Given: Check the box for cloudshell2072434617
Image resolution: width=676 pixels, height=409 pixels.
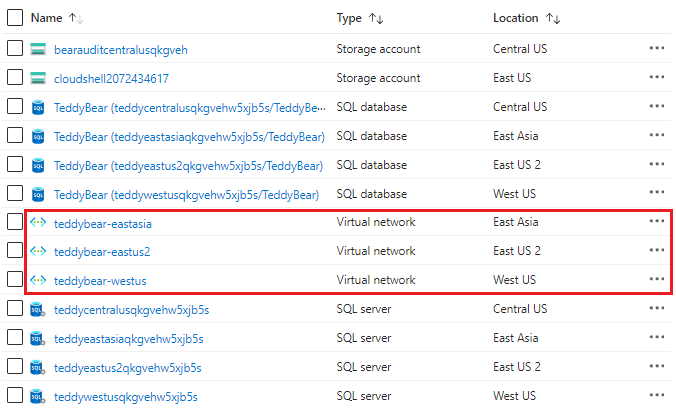Looking at the screenshot, I should click(x=15, y=77).
